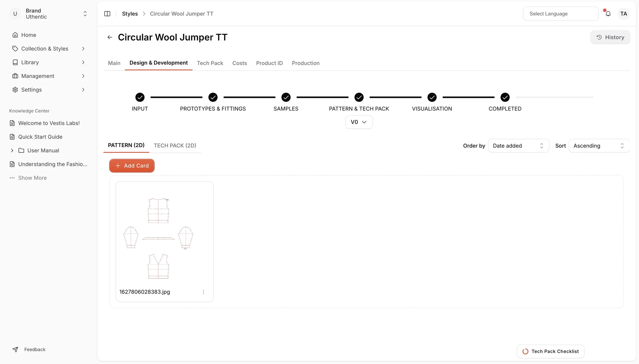Select the TECH PACK (2D) sub-tab

coord(175,145)
